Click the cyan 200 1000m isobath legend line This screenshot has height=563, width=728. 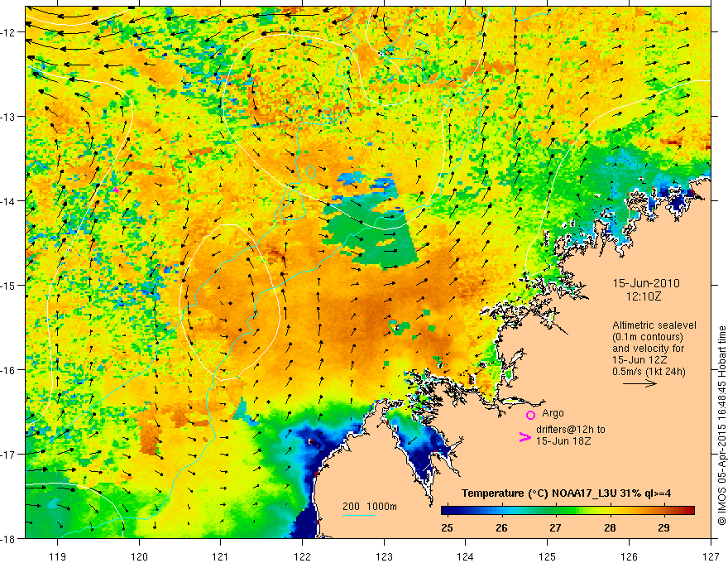(359, 515)
